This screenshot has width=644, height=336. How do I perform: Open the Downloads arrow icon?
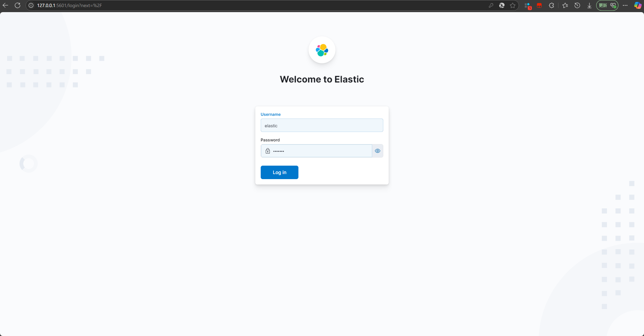(589, 5)
